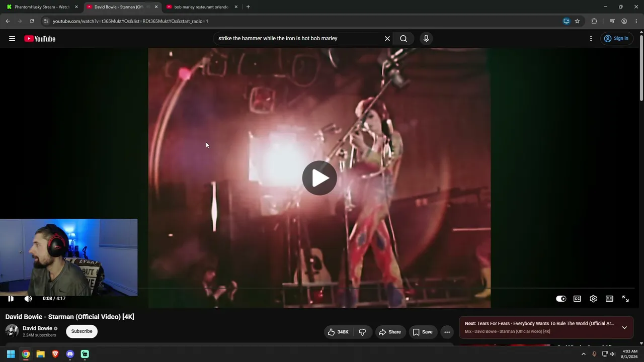
Task: Expand the Next mix playlist panel
Action: (x=624, y=327)
